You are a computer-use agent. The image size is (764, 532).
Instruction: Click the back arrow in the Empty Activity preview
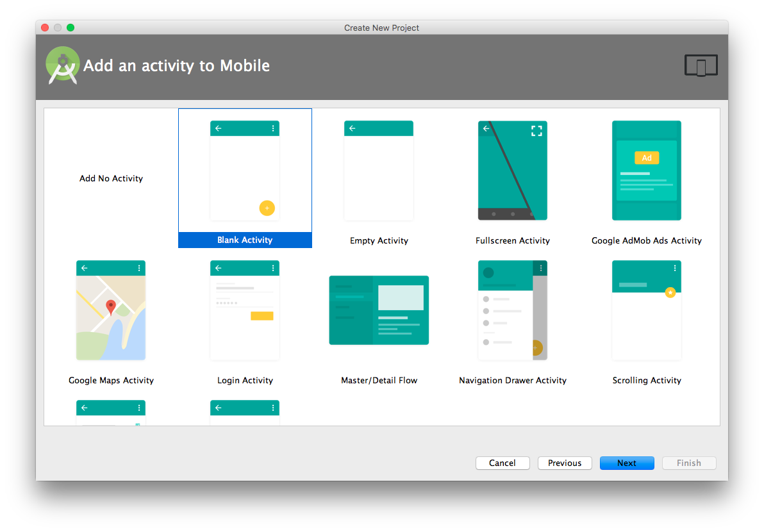352,128
